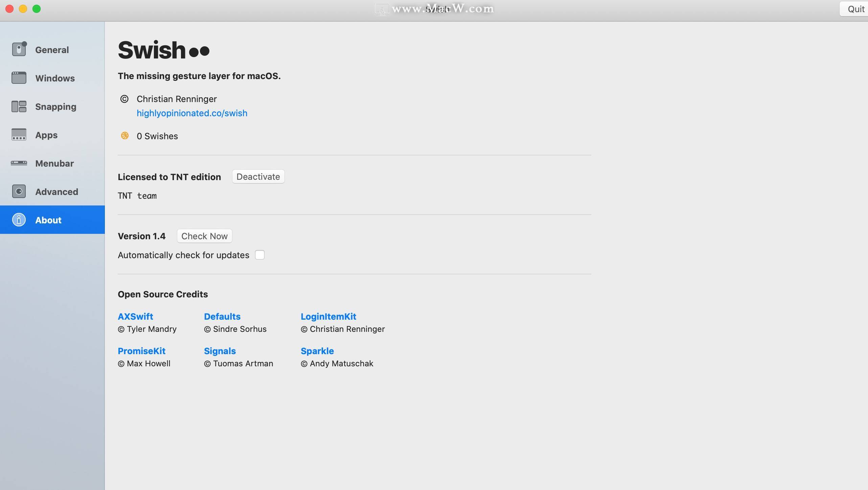Click 'Licensed to TNT edition' text
The image size is (868, 490).
click(x=169, y=177)
